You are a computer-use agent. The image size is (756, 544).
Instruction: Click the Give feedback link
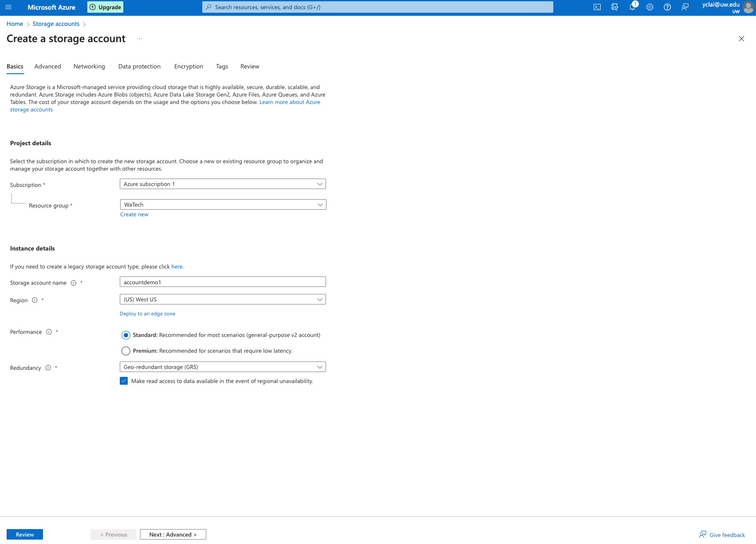click(722, 535)
